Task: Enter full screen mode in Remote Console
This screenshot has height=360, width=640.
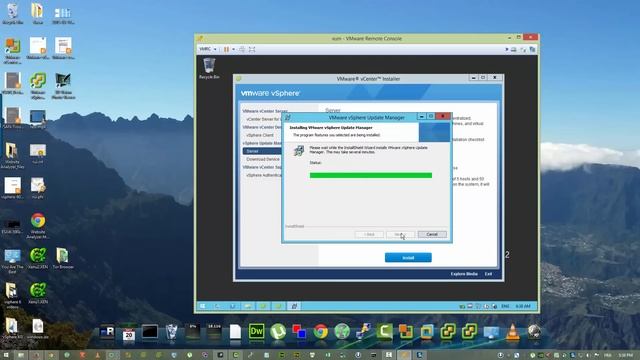Action: coord(252,49)
